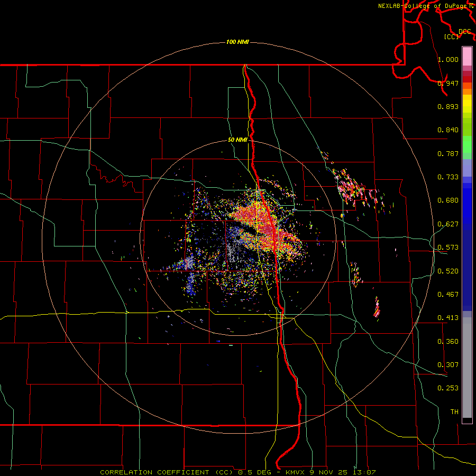Click the 9 NOV 25 13:07 timestamp

[x=343, y=472]
